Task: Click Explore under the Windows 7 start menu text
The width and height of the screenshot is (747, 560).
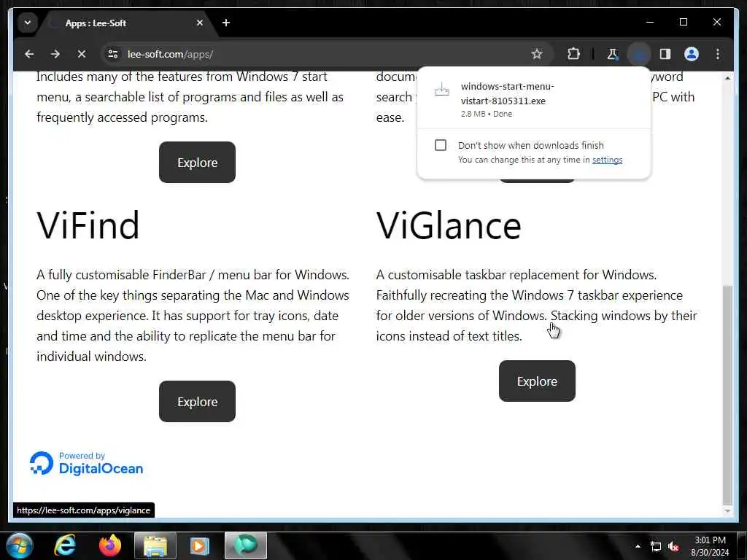Action: [197, 163]
